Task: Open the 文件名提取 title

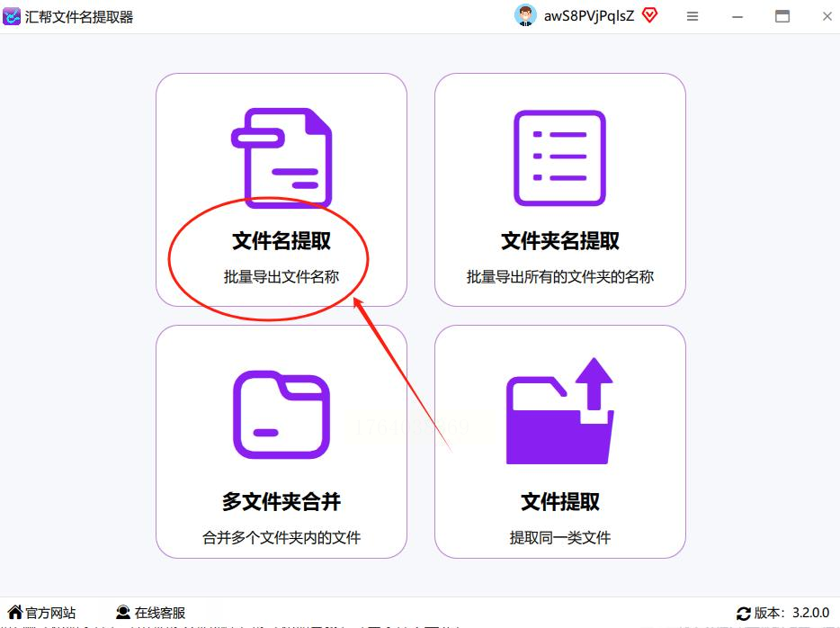Action: point(281,240)
